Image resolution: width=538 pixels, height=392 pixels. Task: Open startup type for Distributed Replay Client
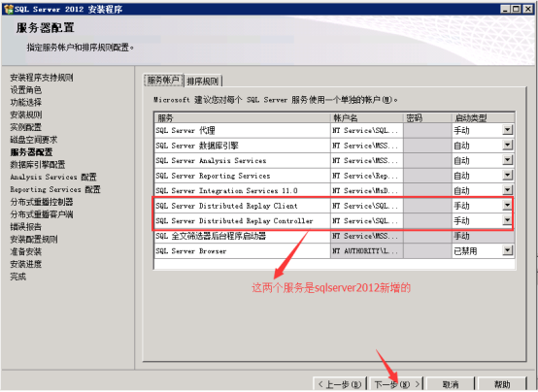508,206
